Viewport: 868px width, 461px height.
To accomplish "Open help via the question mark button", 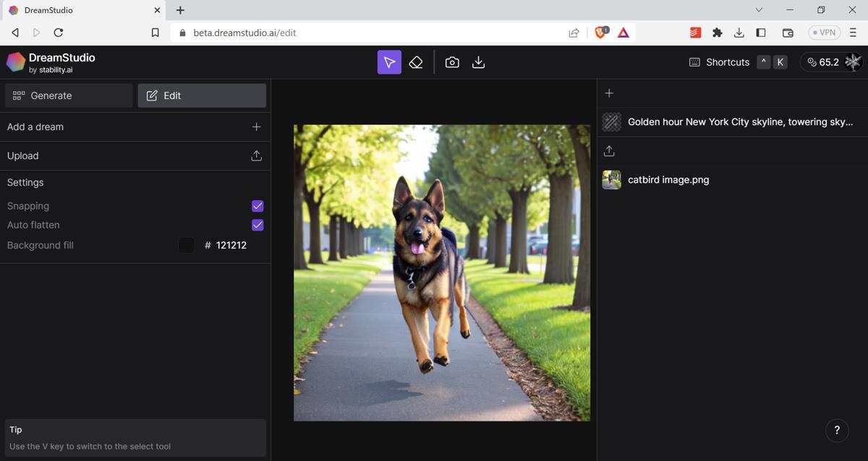I will coord(837,430).
